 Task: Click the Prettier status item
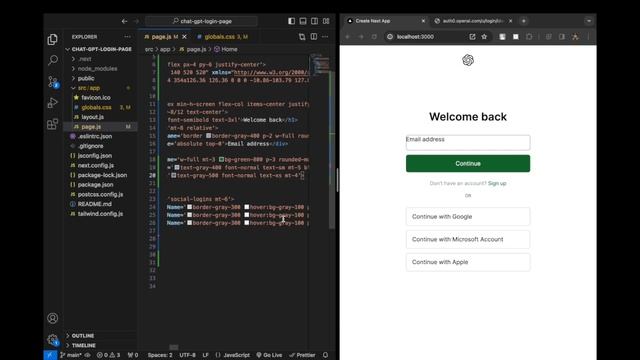(302, 355)
